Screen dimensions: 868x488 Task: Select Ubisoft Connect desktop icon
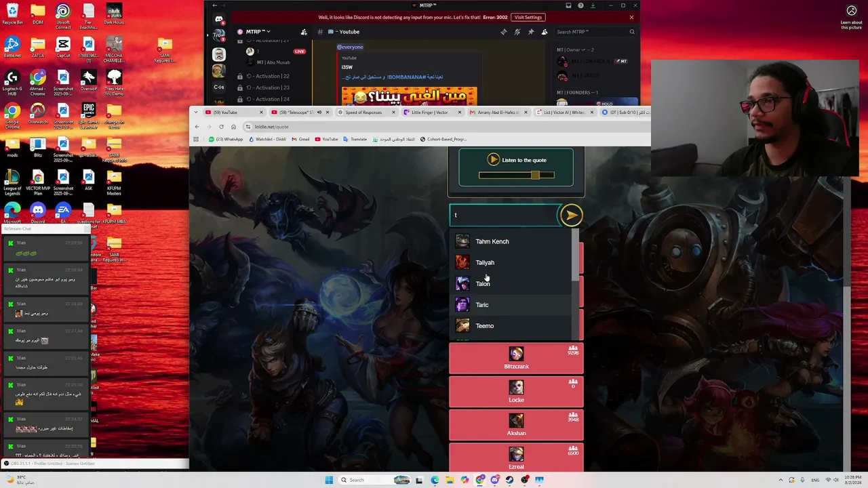click(x=63, y=16)
